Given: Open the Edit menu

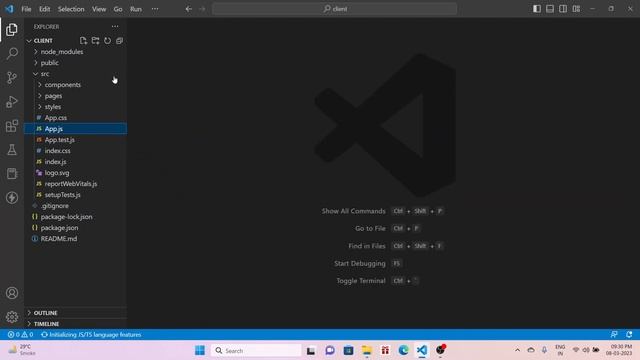Looking at the screenshot, I should (x=44, y=9).
